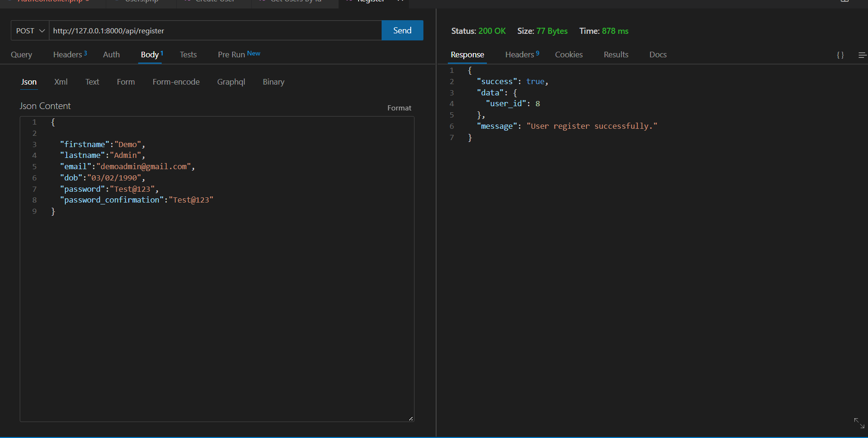868x438 pixels.
Task: Switch body format to Form
Action: (125, 82)
